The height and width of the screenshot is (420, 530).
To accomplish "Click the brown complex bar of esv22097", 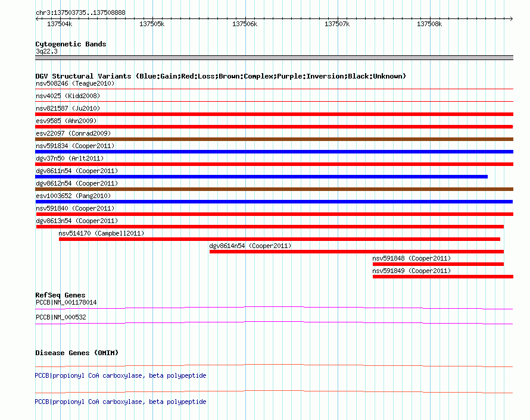I will coord(274,139).
